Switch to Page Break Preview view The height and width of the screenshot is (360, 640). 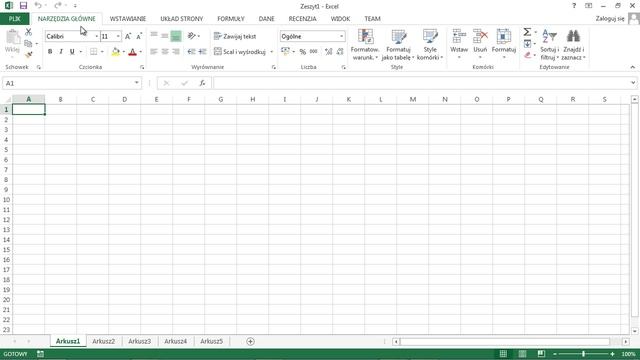(x=541, y=354)
